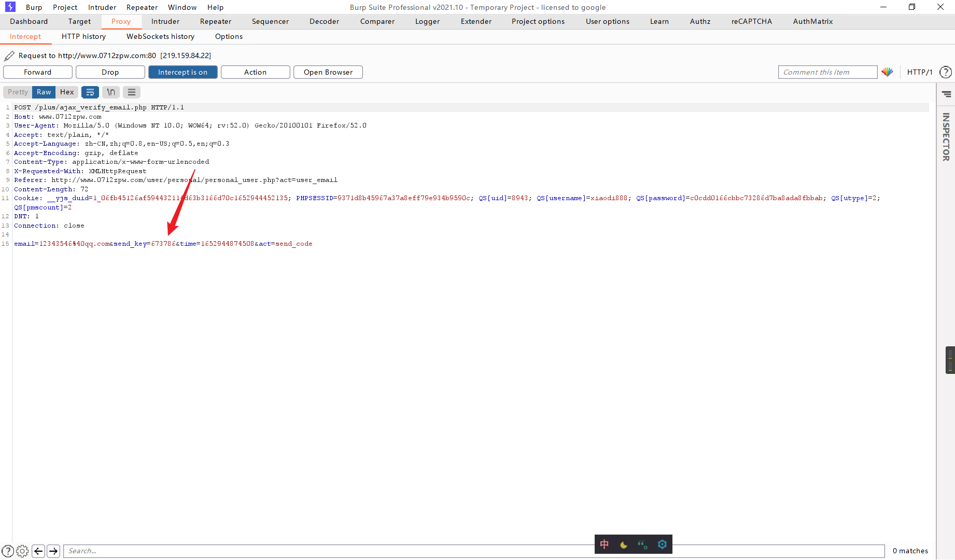Open the Action menu
Image resolution: width=955 pixels, height=560 pixels.
[x=255, y=72]
